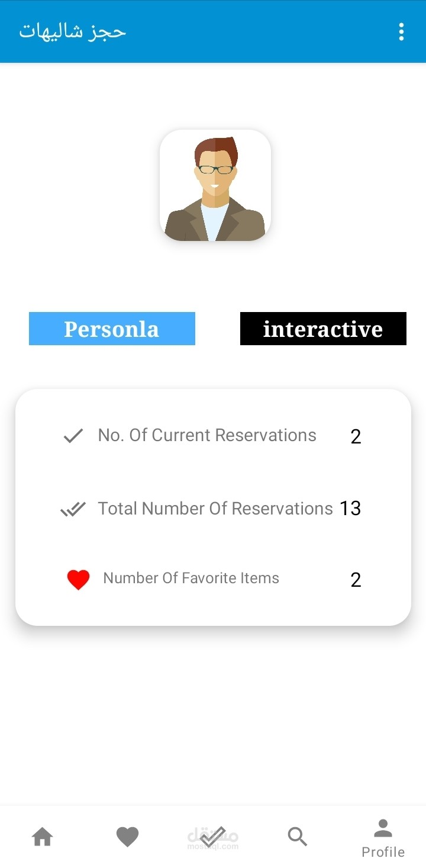Click the favorite items count of 2
This screenshot has width=426, height=868.
tap(356, 580)
